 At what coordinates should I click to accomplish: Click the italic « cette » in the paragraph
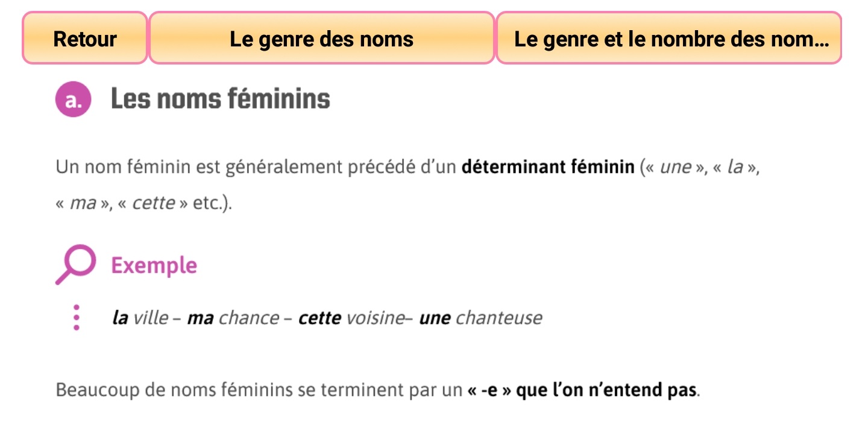(x=153, y=203)
